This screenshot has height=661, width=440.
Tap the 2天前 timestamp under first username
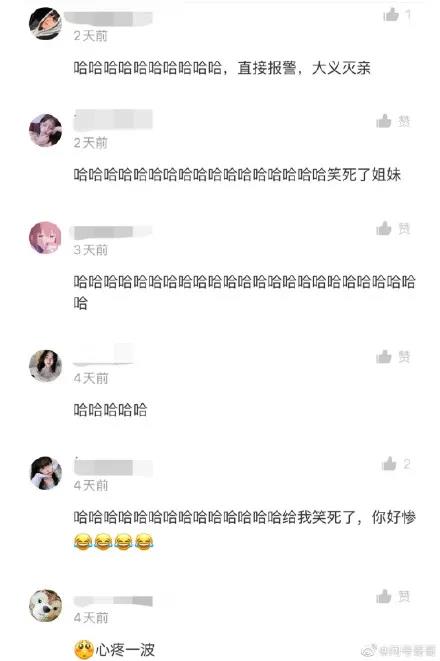(x=91, y=36)
